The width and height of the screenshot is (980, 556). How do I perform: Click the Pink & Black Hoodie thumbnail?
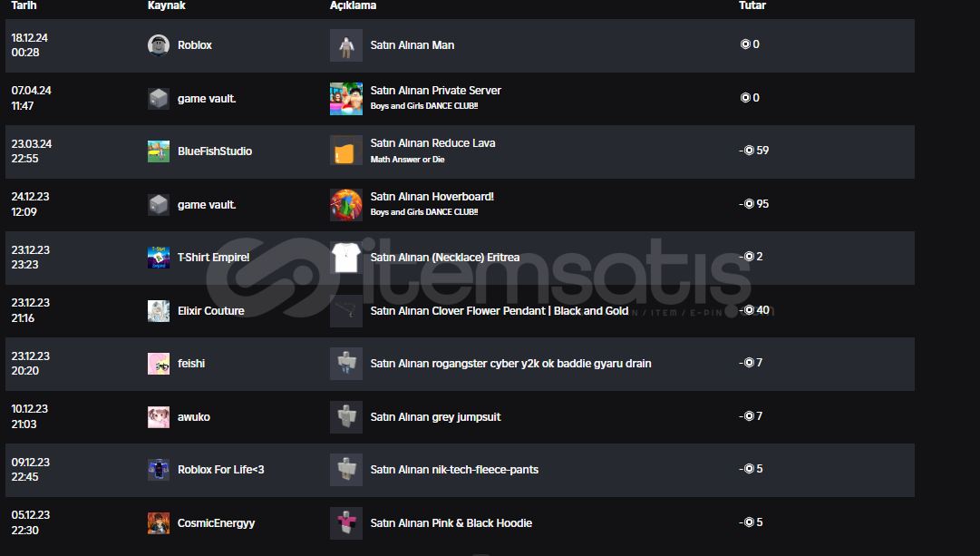tap(346, 522)
